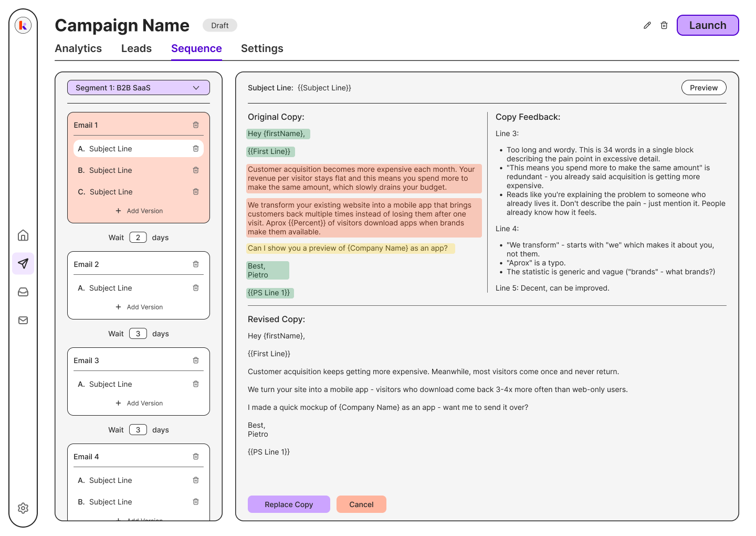
Task: Edit the wait days field after Email 3
Action: tap(138, 430)
